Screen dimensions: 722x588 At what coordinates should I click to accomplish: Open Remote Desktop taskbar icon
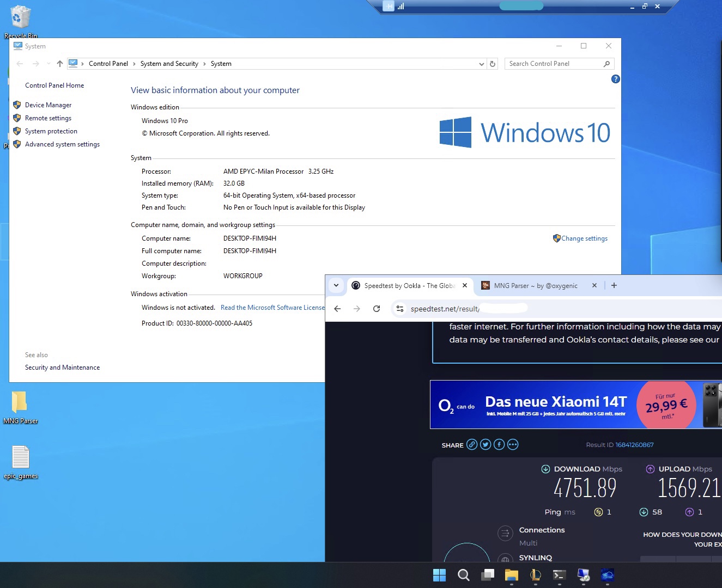[x=583, y=575]
